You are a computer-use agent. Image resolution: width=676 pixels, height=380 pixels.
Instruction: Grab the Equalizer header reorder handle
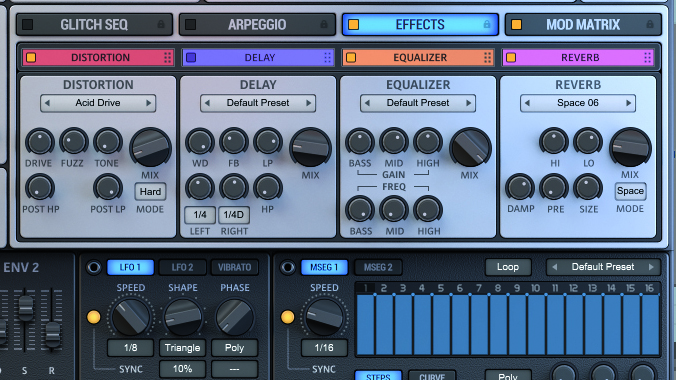pos(488,57)
